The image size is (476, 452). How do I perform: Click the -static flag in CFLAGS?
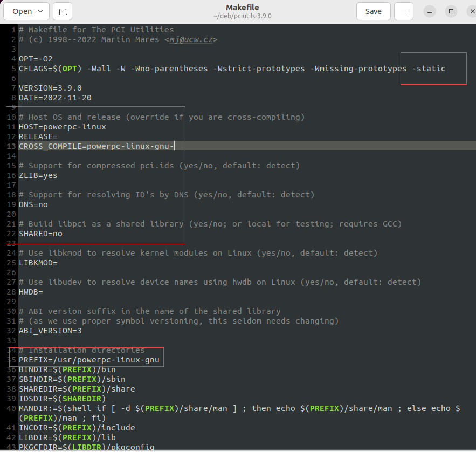(429, 69)
